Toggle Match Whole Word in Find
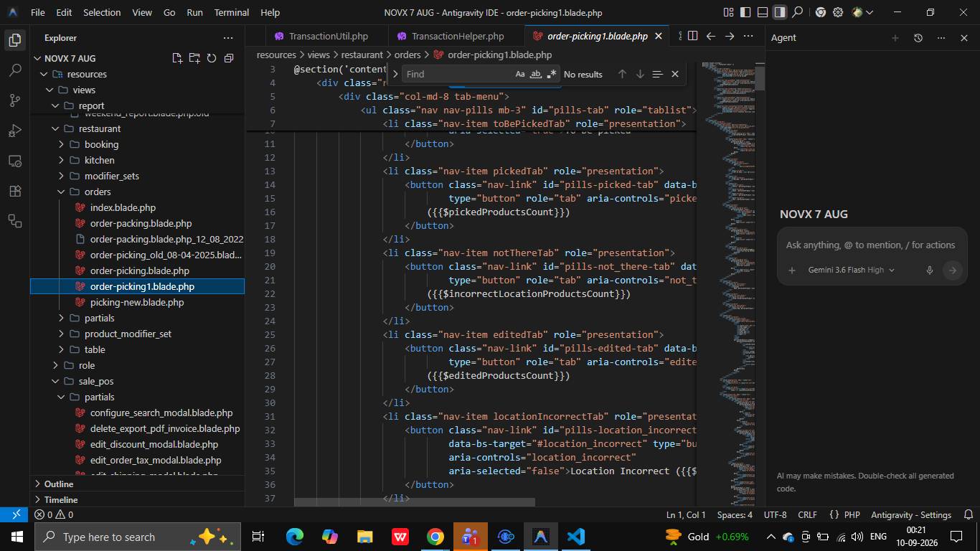 click(x=536, y=74)
